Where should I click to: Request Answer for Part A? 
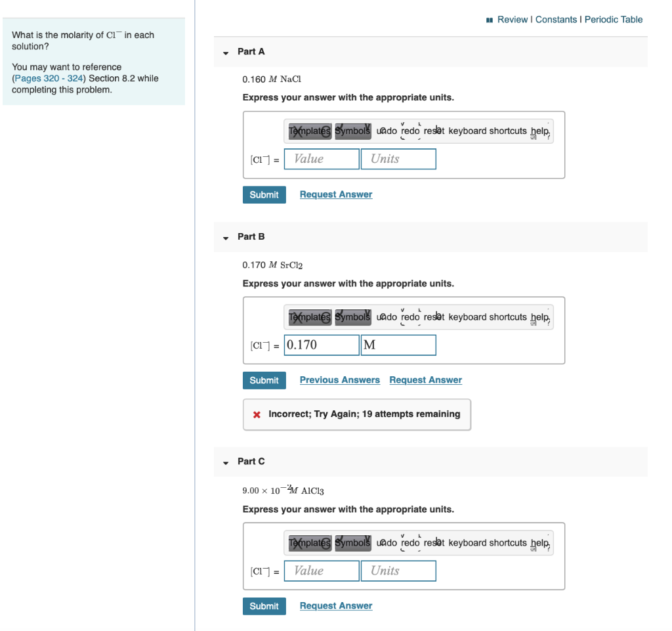click(x=336, y=194)
